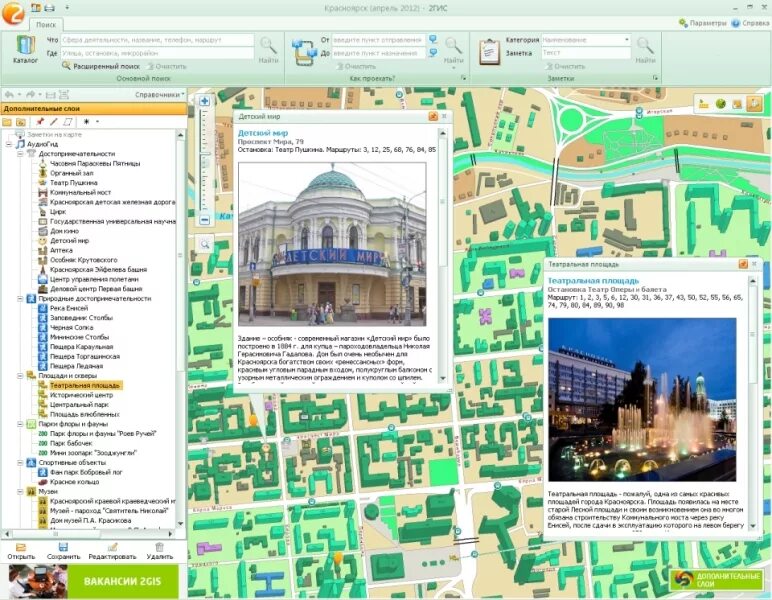Open Параметры settings

click(x=703, y=23)
